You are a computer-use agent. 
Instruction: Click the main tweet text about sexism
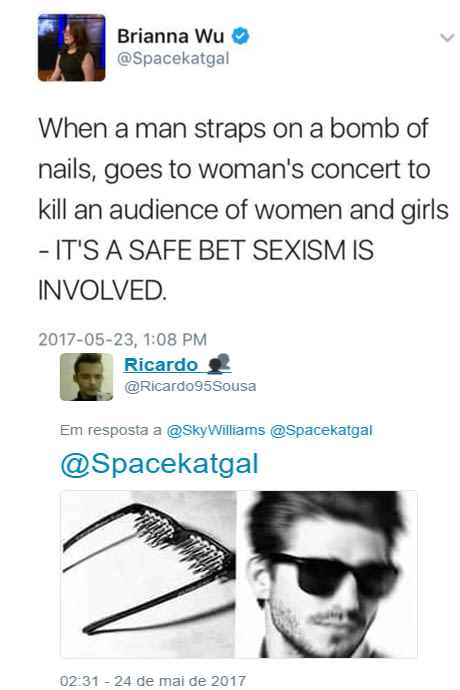coord(243,209)
